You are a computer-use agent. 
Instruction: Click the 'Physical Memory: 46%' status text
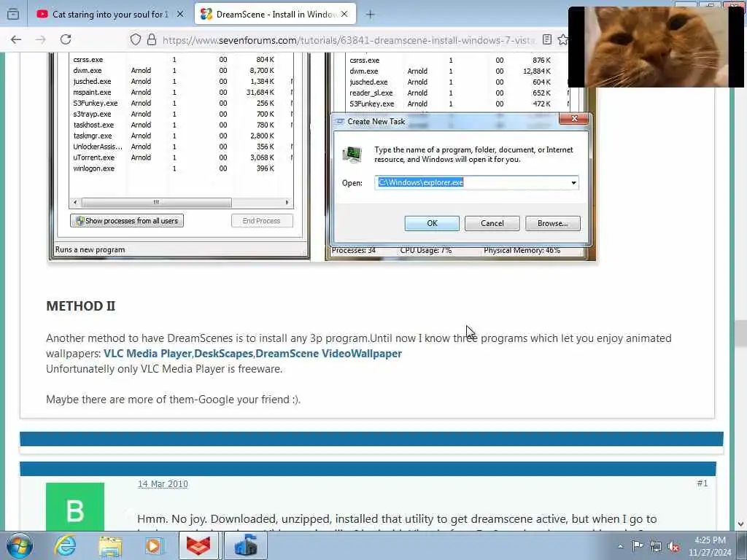pyautogui.click(x=522, y=251)
